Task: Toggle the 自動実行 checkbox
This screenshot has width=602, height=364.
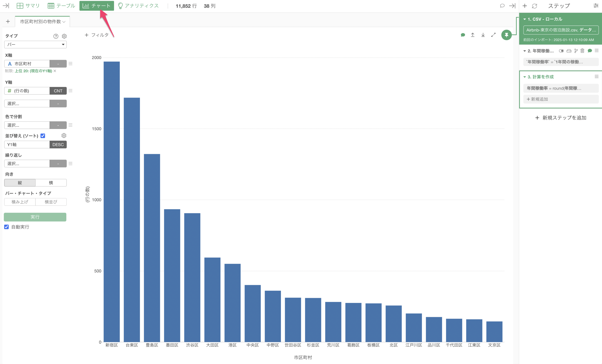Action: pyautogui.click(x=7, y=227)
